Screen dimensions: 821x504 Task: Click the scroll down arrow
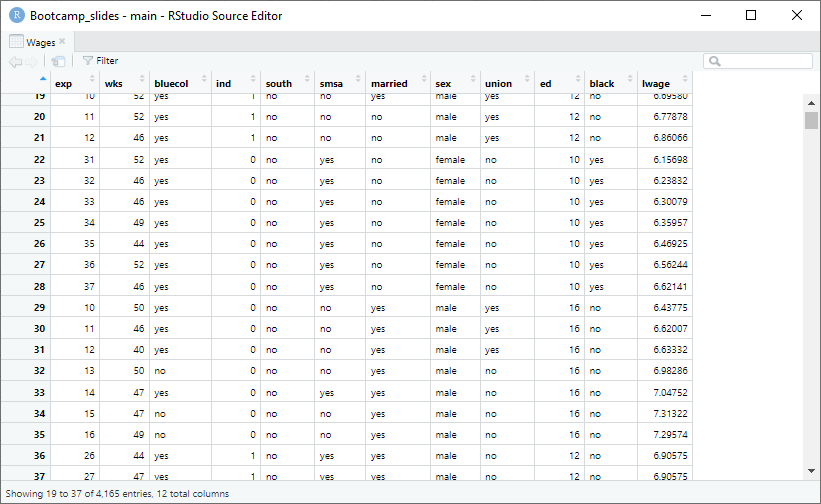click(x=811, y=471)
